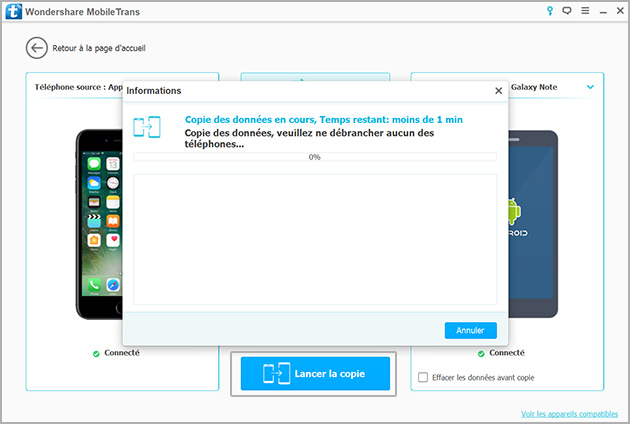Click the source phone 'Connecté' status
The height and width of the screenshot is (424, 630).
click(122, 353)
